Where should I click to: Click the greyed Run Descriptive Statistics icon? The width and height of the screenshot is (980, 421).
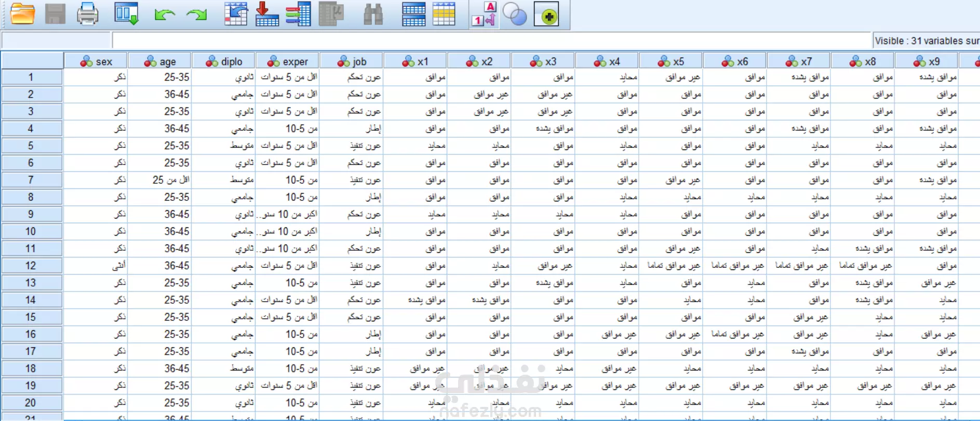click(331, 14)
